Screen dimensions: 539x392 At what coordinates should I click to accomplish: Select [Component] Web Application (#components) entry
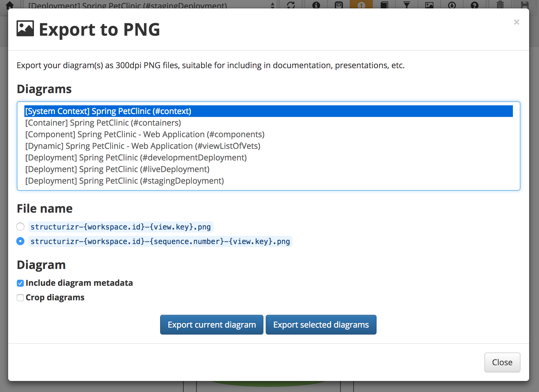[269, 134]
